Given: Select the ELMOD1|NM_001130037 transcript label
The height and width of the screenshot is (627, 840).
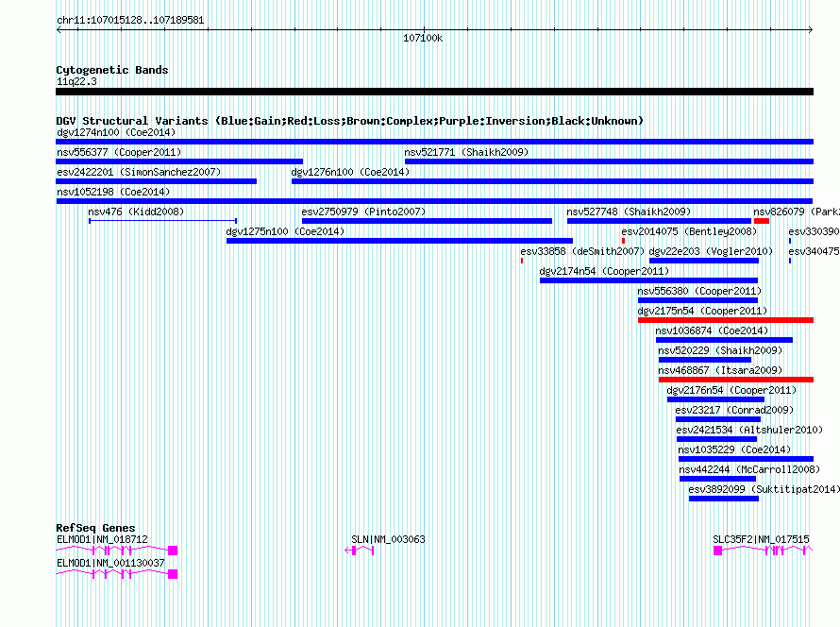Looking at the screenshot, I should coord(110,563).
